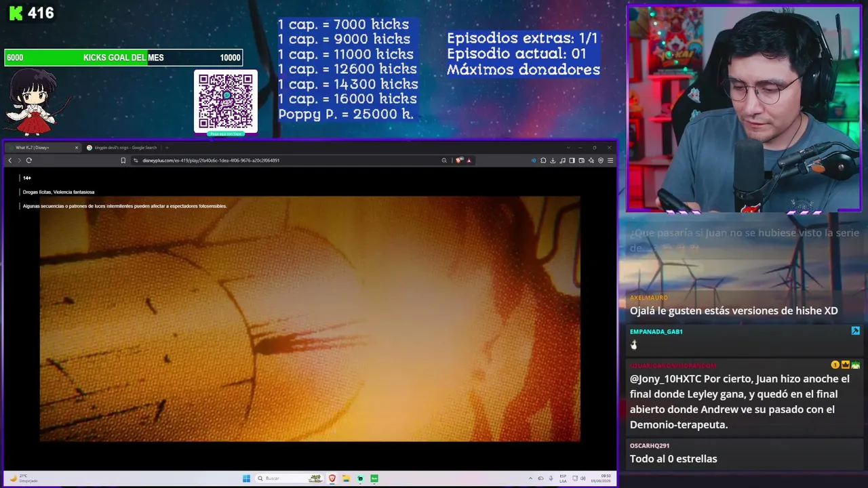Open the Brave Shields lion icon
Image resolution: width=868 pixels, height=488 pixels.
pos(459,161)
